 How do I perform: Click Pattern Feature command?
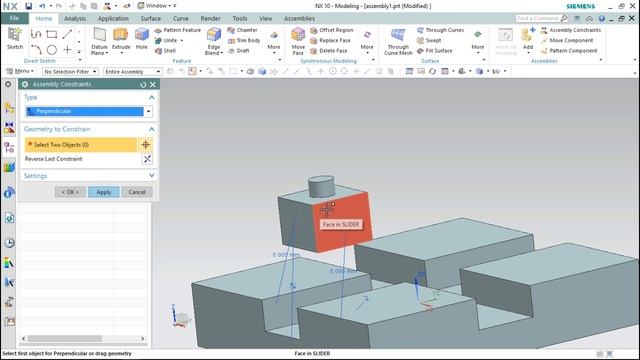point(178,30)
